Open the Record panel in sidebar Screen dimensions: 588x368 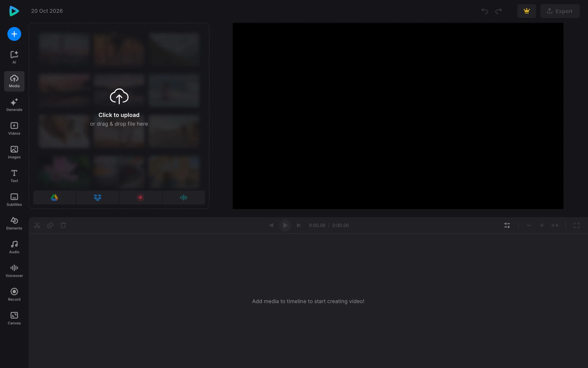coord(14,295)
